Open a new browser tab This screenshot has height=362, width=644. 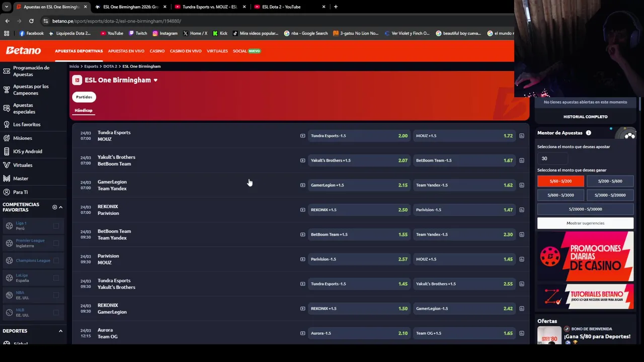[x=336, y=7]
